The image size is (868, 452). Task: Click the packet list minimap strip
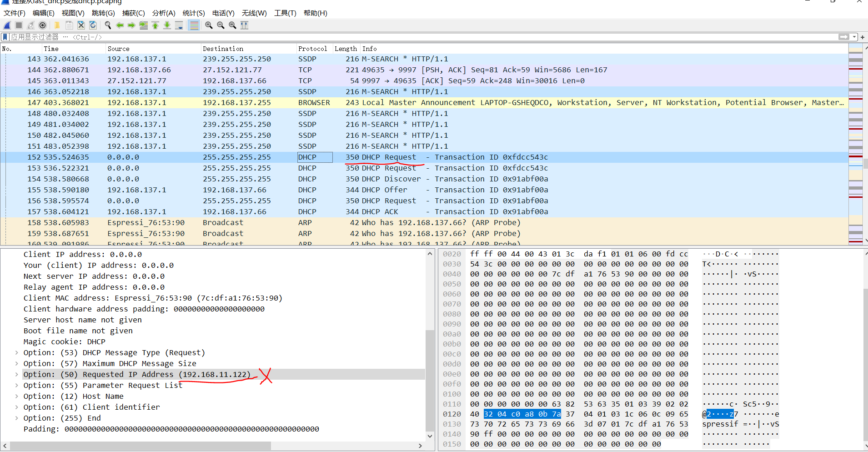(x=855, y=145)
